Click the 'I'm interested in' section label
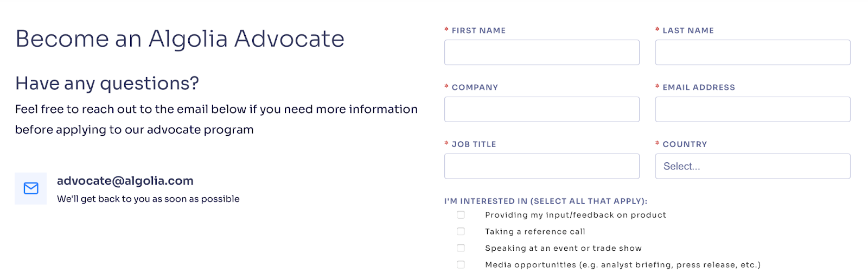The width and height of the screenshot is (868, 278). (545, 201)
